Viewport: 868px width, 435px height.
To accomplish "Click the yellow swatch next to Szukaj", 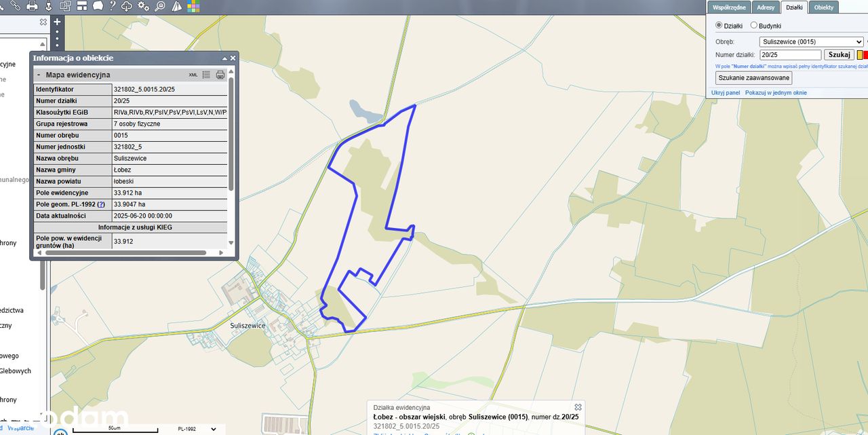I will coord(859,55).
